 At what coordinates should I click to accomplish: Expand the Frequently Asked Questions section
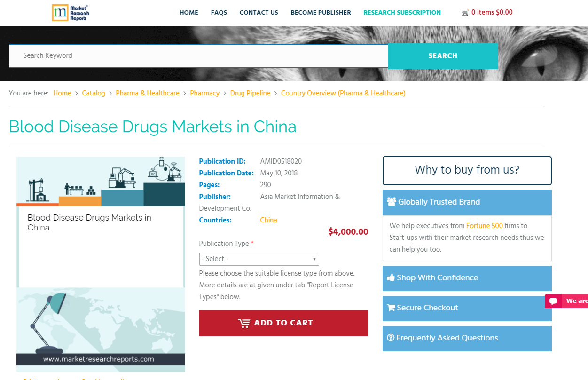[467, 339]
